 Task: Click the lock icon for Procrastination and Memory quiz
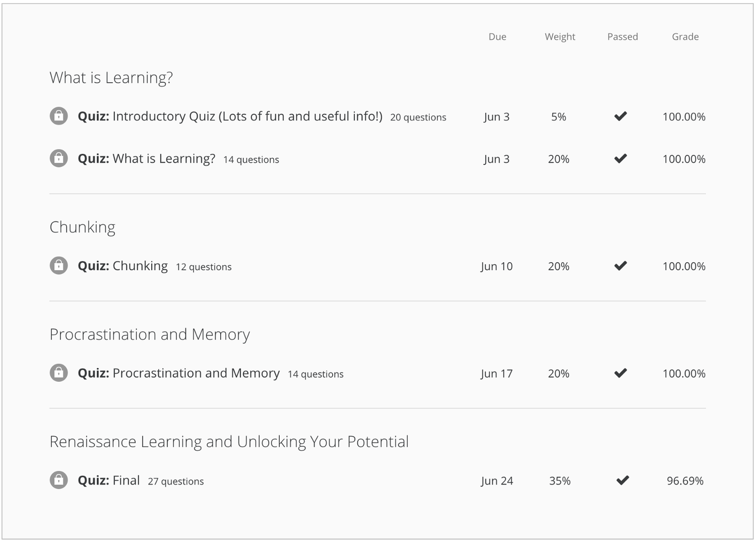click(59, 373)
